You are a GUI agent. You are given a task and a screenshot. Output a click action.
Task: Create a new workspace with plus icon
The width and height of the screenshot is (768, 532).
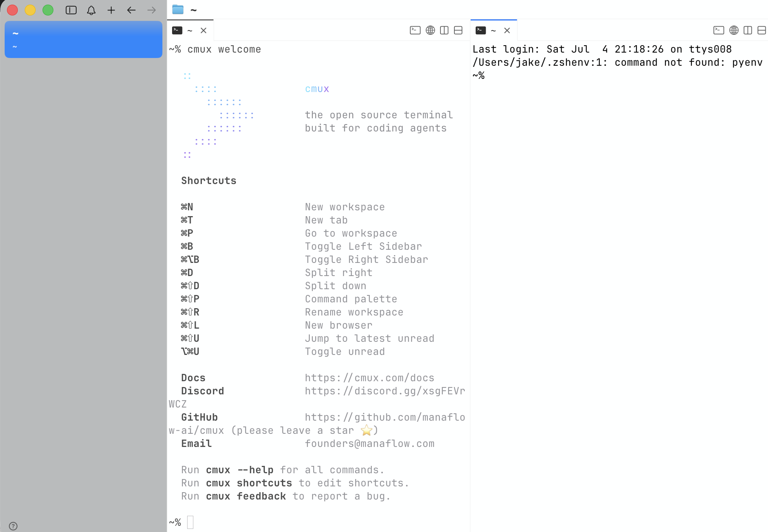(111, 10)
